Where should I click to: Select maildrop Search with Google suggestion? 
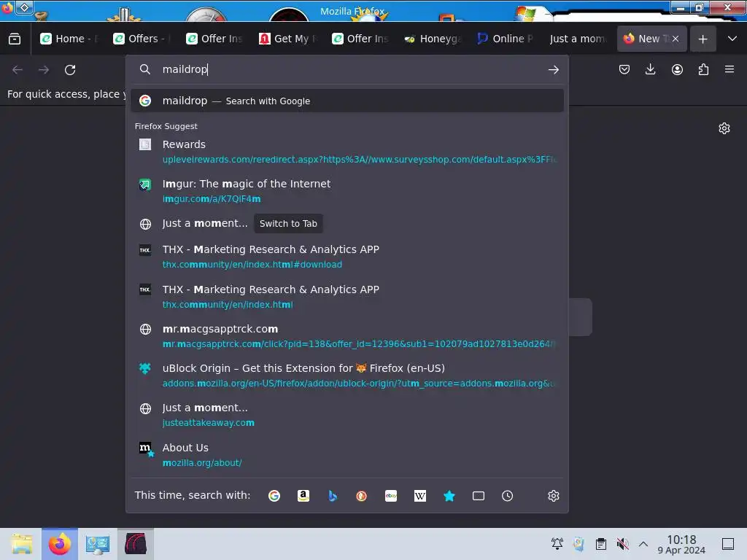click(347, 101)
